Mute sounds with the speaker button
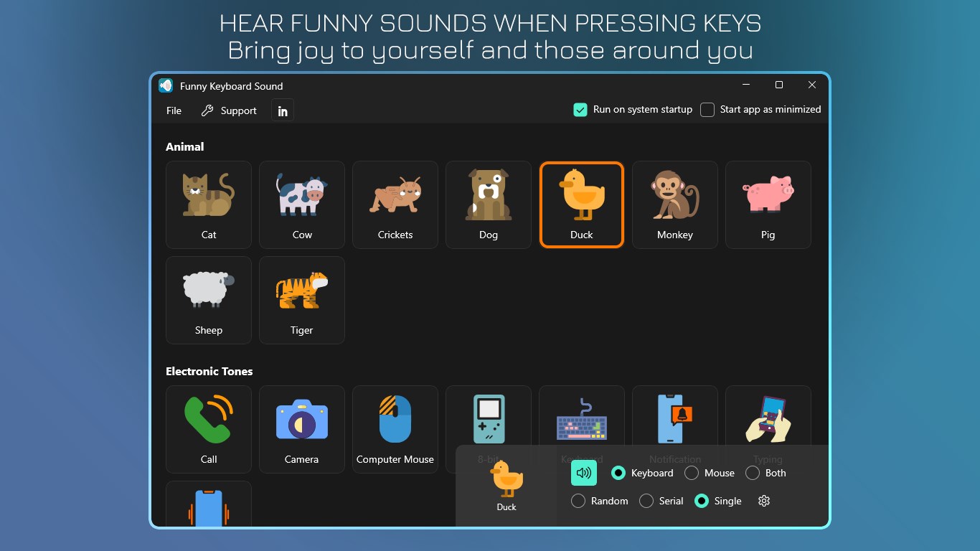980x551 pixels. coord(584,473)
